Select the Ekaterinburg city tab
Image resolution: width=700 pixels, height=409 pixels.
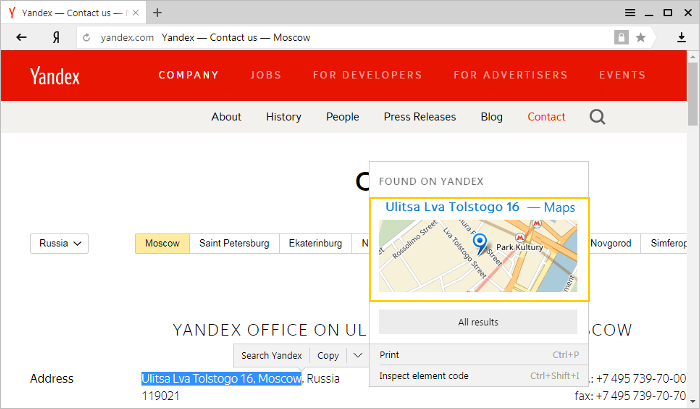click(x=315, y=243)
